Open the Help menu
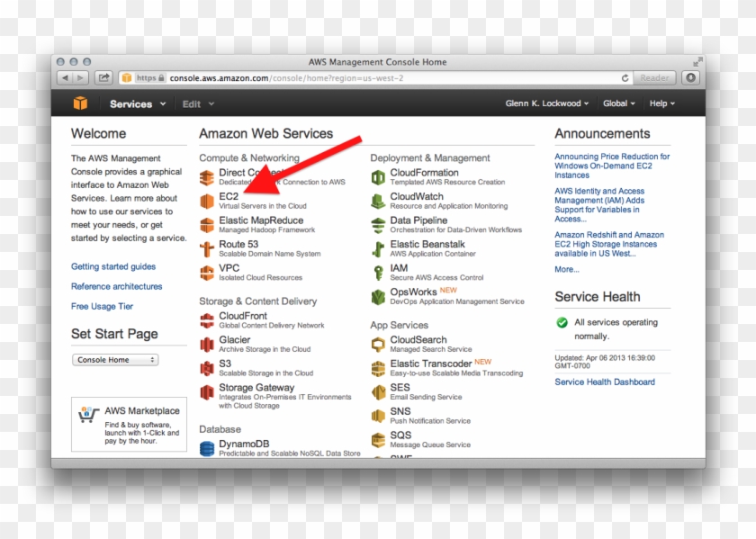756x539 pixels. point(661,103)
